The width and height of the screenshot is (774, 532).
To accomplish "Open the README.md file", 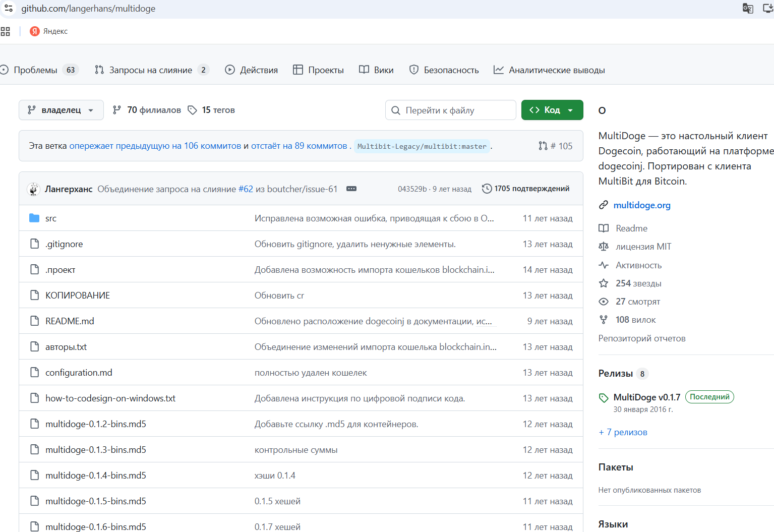I will click(70, 321).
